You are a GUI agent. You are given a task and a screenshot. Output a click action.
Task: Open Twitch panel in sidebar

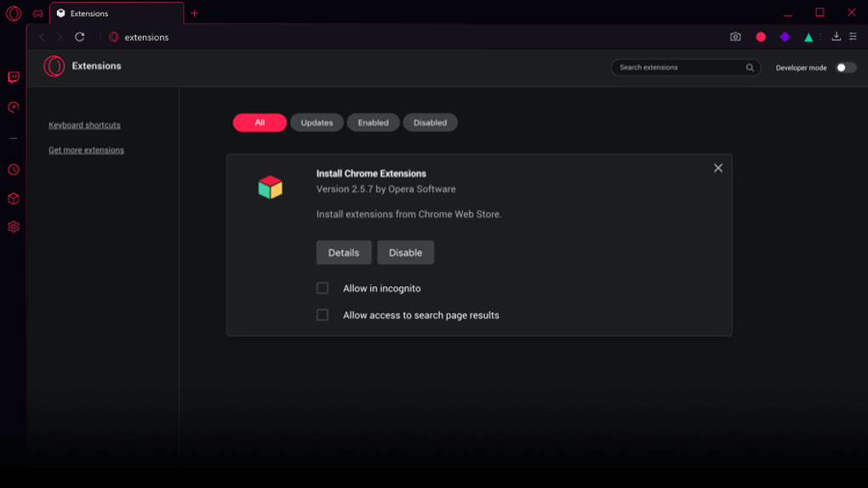pos(14,77)
